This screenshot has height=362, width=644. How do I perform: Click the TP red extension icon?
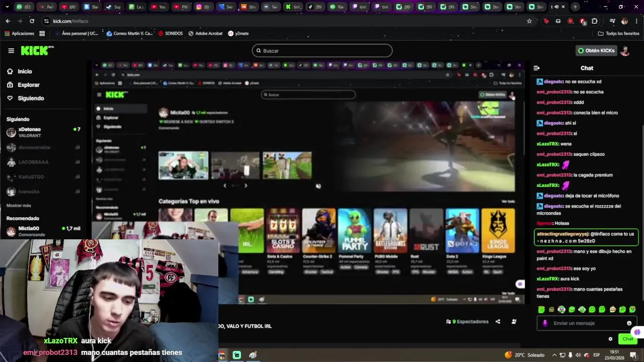[546, 21]
